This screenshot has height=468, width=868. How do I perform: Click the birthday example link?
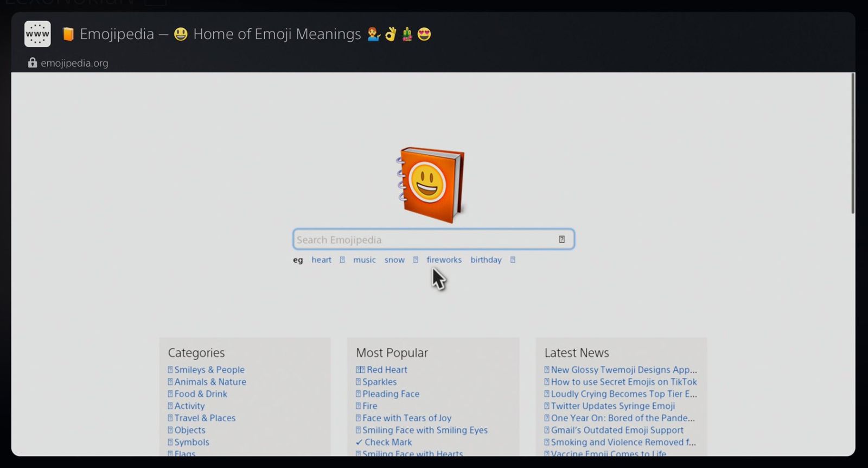point(486,260)
